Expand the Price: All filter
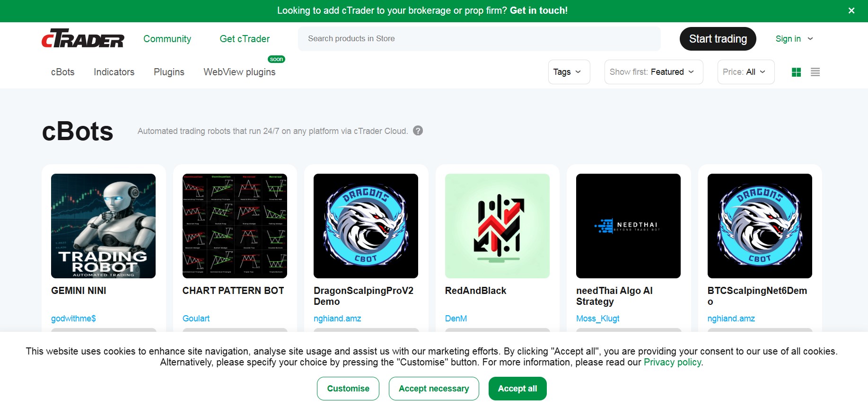This screenshot has width=868, height=417. pyautogui.click(x=745, y=72)
